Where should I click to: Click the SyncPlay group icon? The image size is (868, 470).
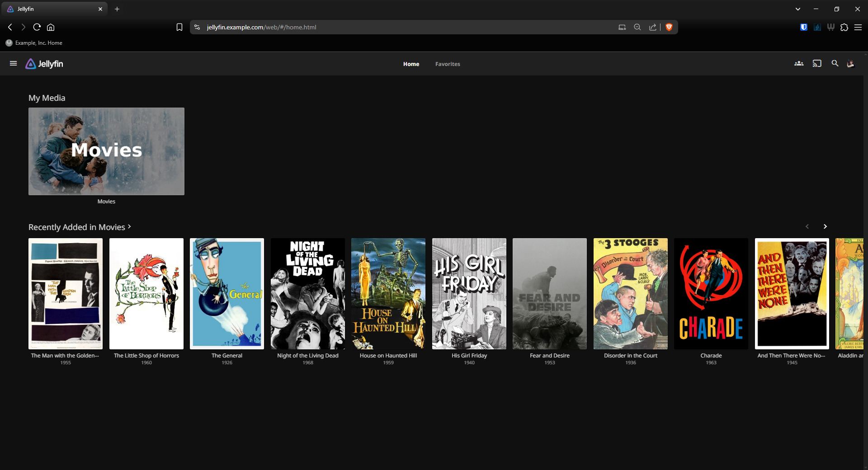click(799, 64)
